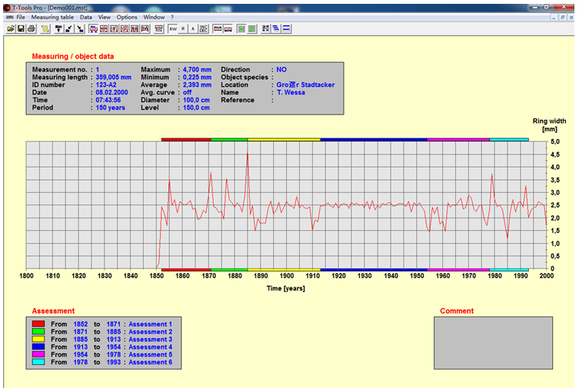The width and height of the screenshot is (579, 392).
Task: Open the Data menu
Action: pyautogui.click(x=85, y=17)
